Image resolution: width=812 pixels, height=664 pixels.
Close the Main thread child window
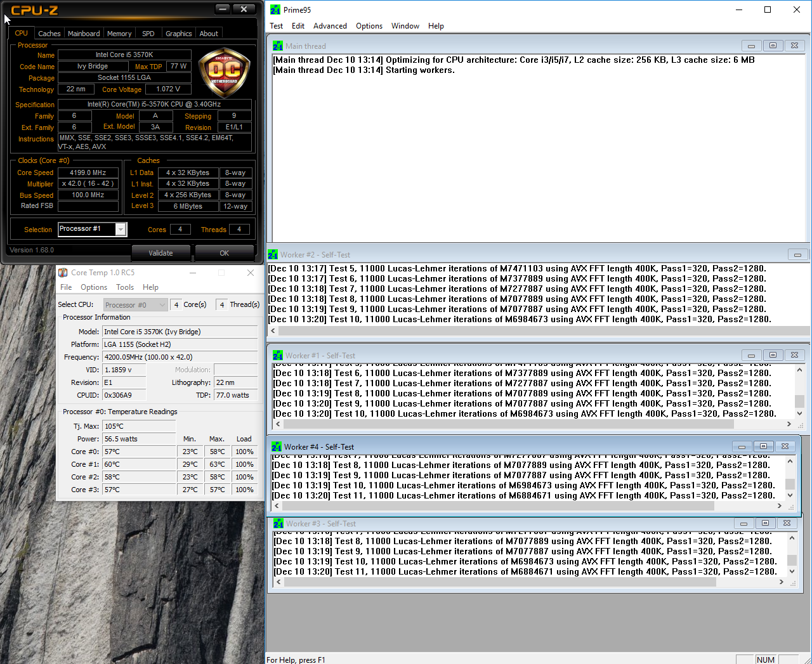coord(794,46)
